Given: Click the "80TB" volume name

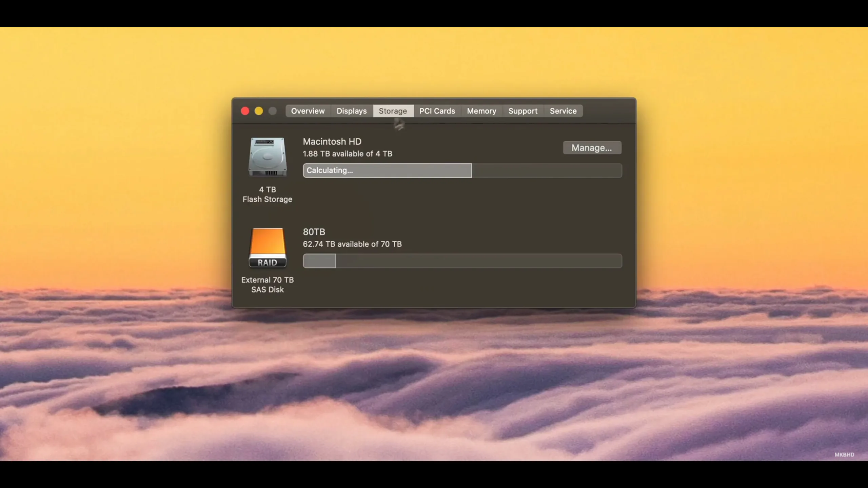Looking at the screenshot, I should tap(314, 232).
